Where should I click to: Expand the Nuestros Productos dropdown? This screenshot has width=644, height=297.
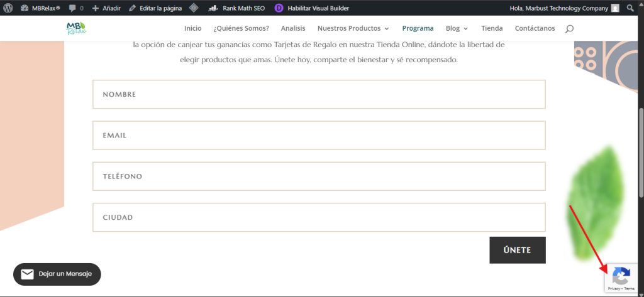[x=386, y=29]
